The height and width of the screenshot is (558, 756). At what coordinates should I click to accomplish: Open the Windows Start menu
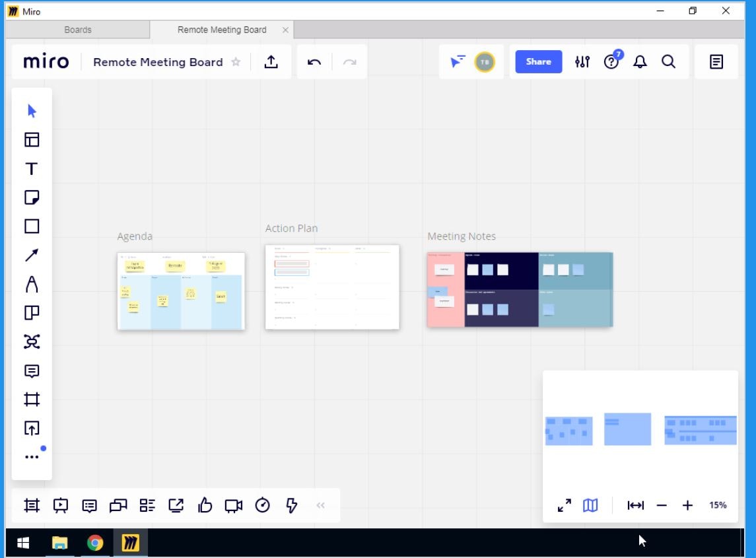pyautogui.click(x=23, y=543)
